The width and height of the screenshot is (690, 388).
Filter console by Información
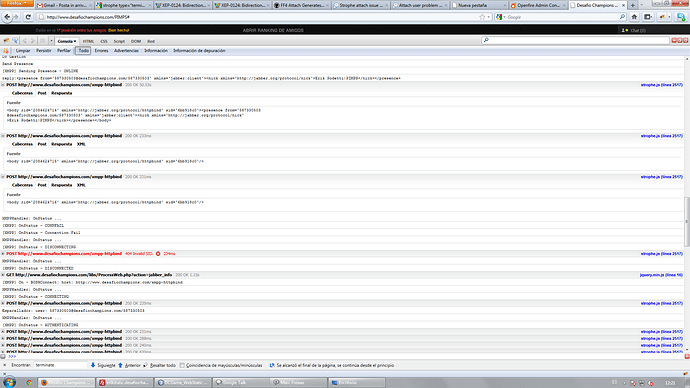click(156, 51)
